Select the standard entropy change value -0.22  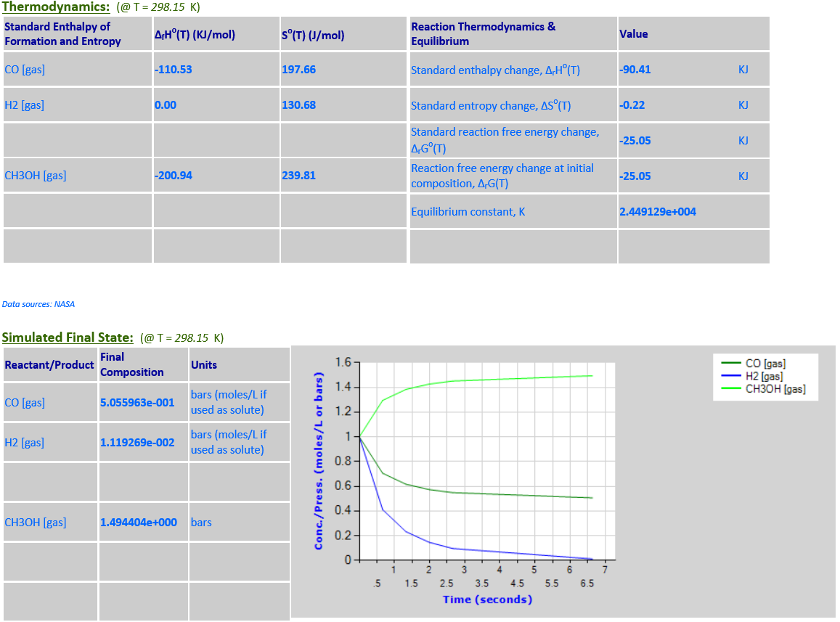(x=632, y=105)
